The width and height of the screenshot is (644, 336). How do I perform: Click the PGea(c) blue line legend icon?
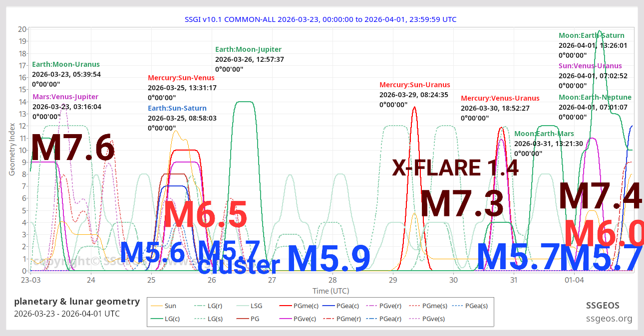pyautogui.click(x=328, y=306)
